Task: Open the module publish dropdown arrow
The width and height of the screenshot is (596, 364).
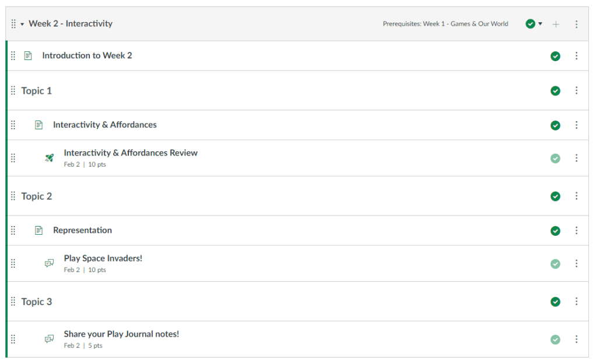Action: pyautogui.click(x=540, y=24)
